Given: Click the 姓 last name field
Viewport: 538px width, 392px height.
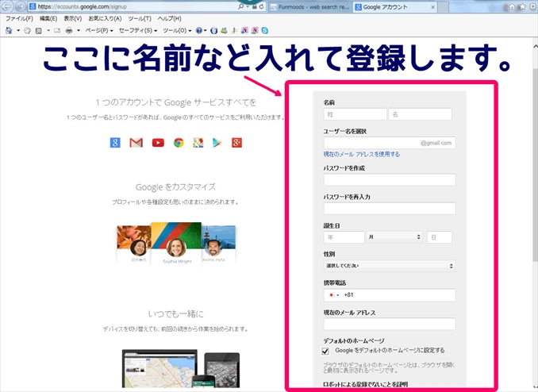Looking at the screenshot, I should pos(355,114).
